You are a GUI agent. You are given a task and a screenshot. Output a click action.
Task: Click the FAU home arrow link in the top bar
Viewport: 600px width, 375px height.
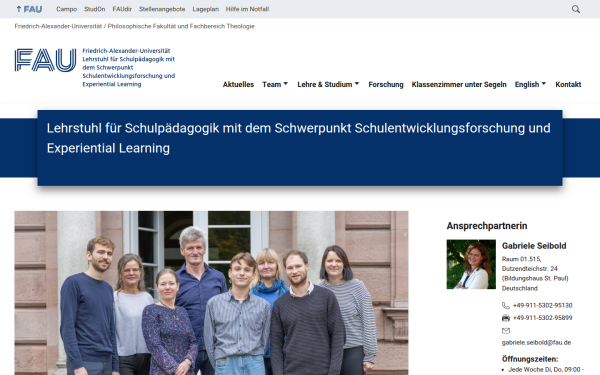(29, 9)
